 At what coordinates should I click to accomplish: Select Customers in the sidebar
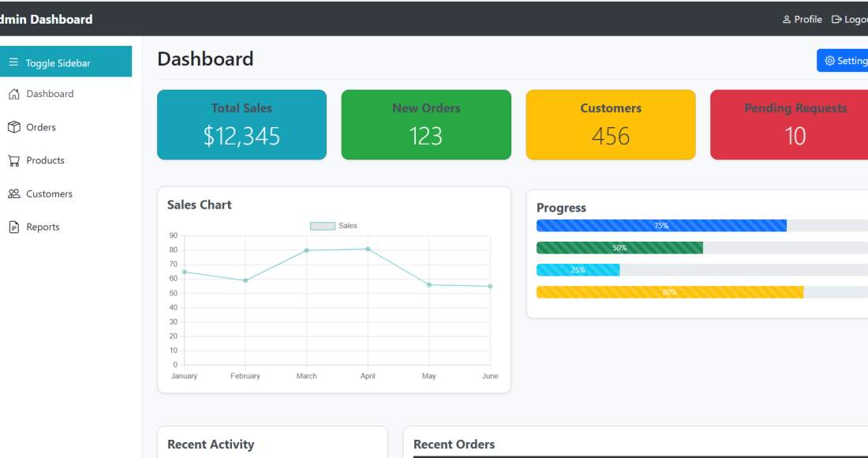click(49, 193)
